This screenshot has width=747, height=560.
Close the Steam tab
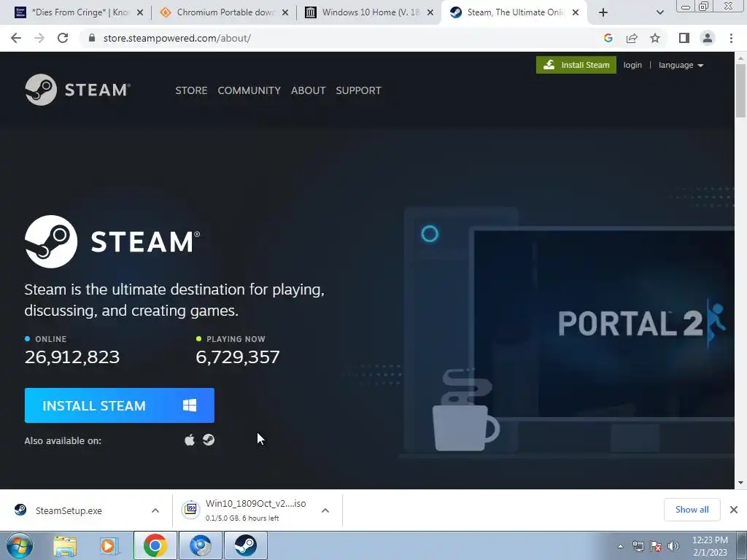[x=576, y=13]
